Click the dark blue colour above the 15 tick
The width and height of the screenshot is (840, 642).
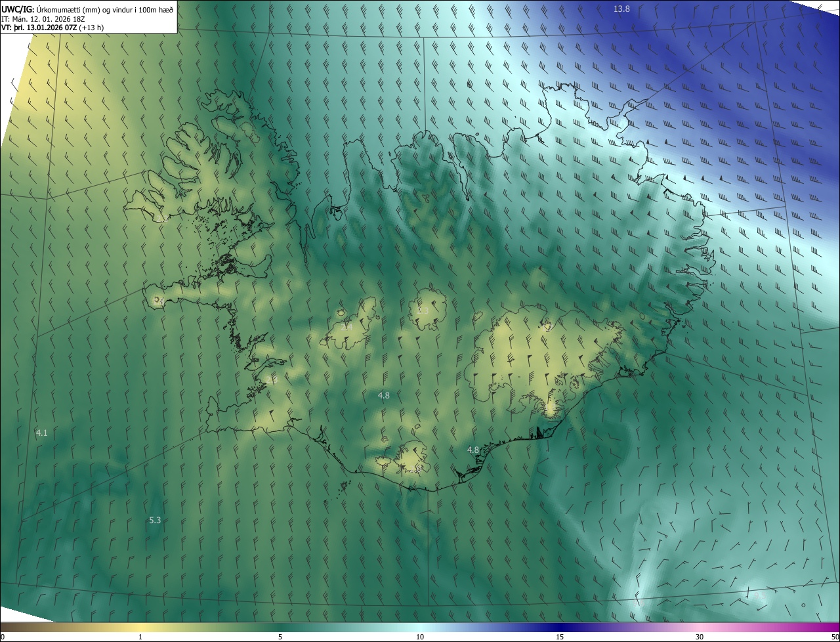pos(560,627)
